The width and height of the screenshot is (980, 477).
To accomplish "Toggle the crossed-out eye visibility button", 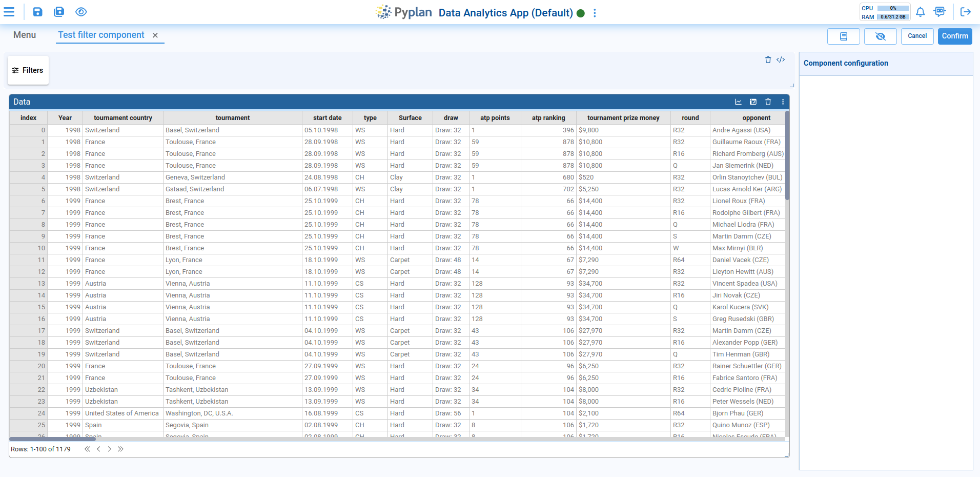I will (880, 36).
